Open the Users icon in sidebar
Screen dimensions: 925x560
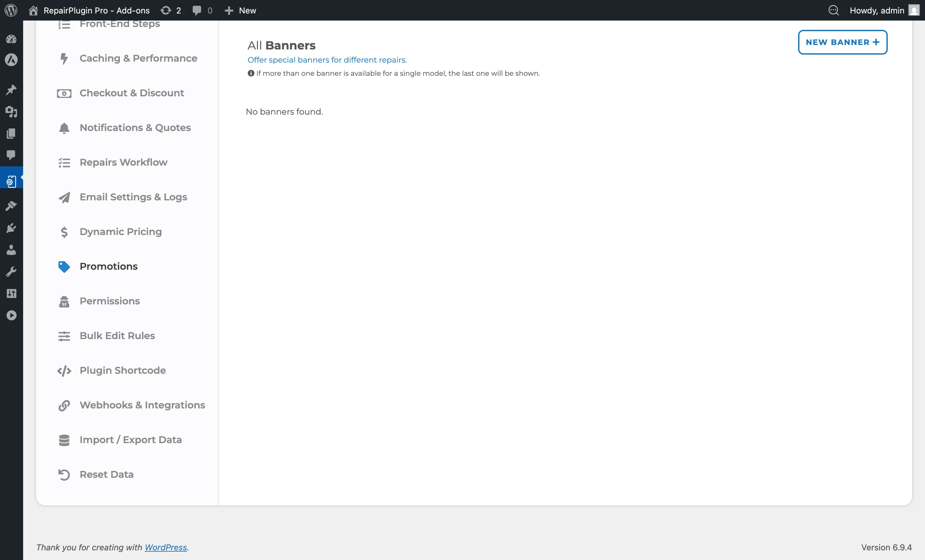pyautogui.click(x=11, y=249)
